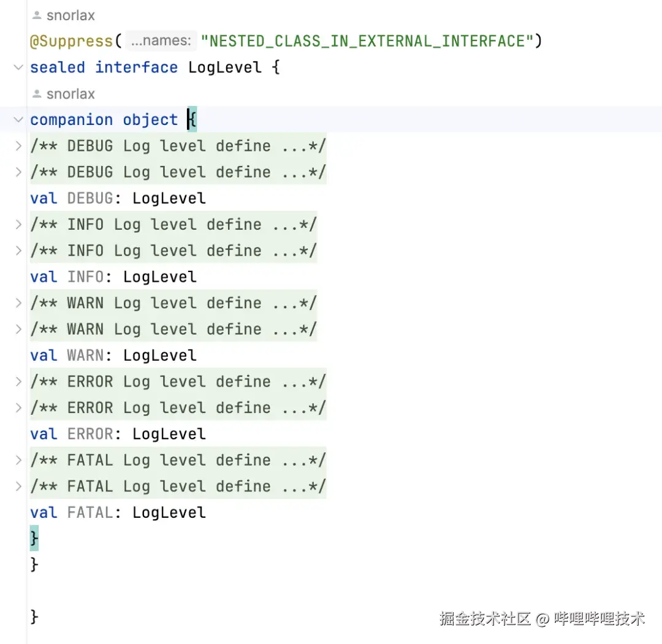Collapse the sealed interface LogLevel fold chevron
Image resolution: width=662 pixels, height=644 pixels.
click(x=18, y=67)
